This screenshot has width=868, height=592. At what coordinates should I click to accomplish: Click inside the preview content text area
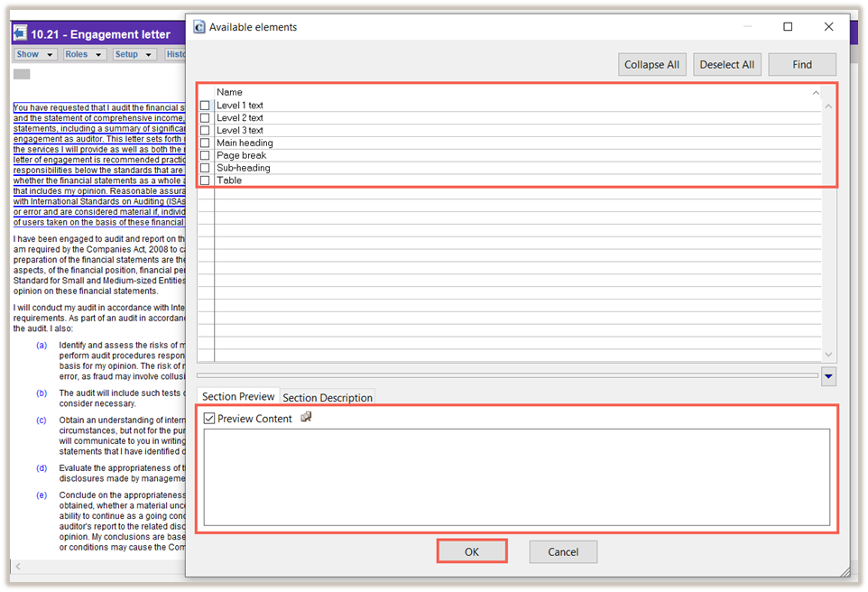[516, 476]
